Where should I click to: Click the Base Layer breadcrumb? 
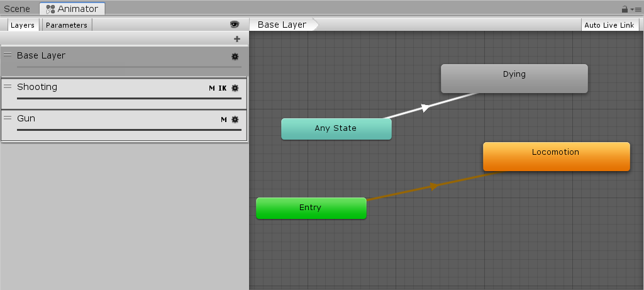tap(284, 25)
